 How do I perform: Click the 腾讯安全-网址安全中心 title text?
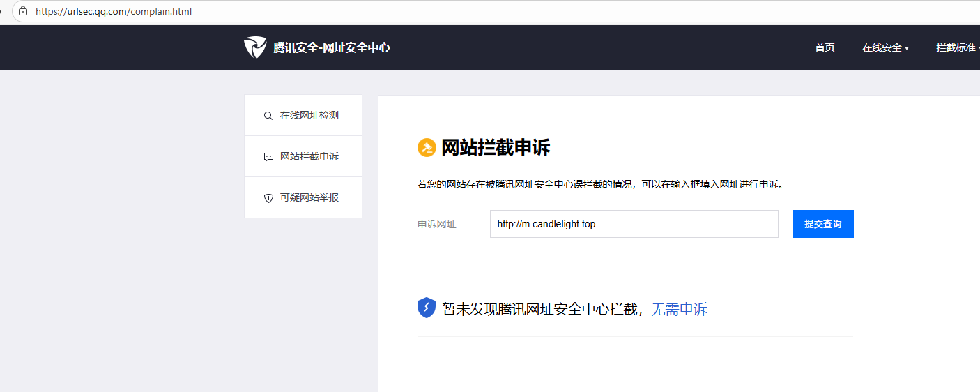332,47
